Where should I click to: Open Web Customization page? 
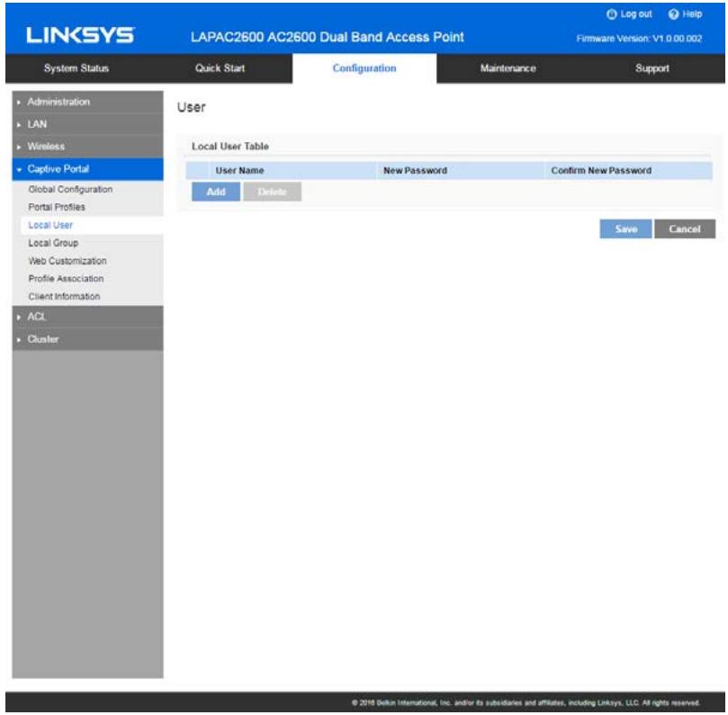(x=67, y=261)
